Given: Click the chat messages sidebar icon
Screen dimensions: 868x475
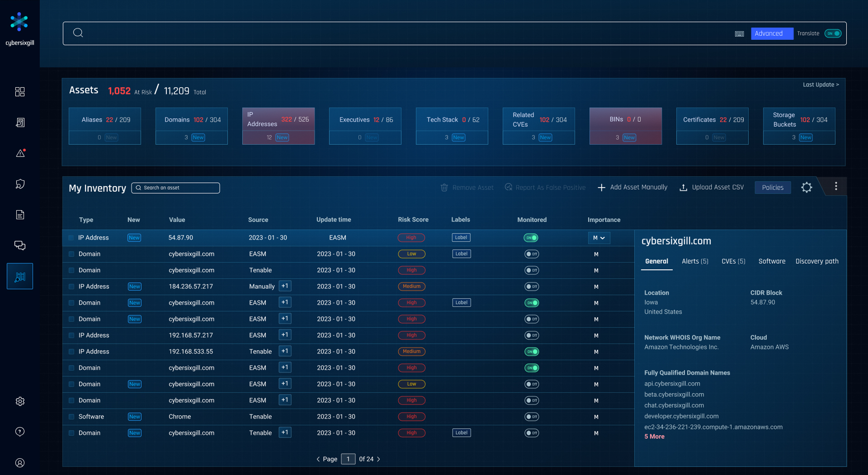Looking at the screenshot, I should (20, 245).
